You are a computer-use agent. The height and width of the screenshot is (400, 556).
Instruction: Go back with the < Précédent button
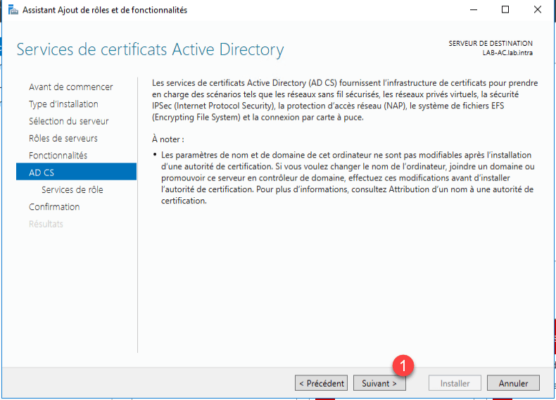tap(321, 383)
